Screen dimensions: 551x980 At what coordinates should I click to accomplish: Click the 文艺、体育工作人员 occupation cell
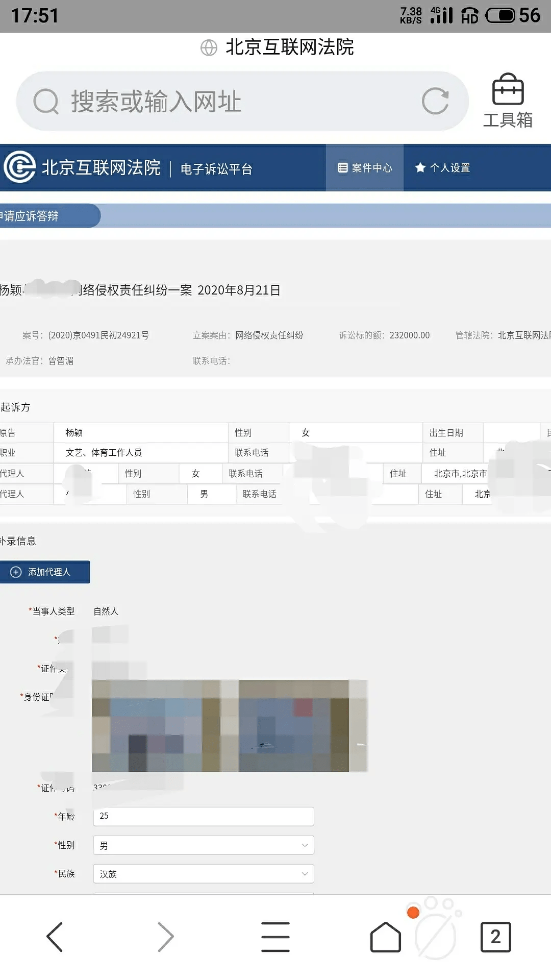[140, 453]
